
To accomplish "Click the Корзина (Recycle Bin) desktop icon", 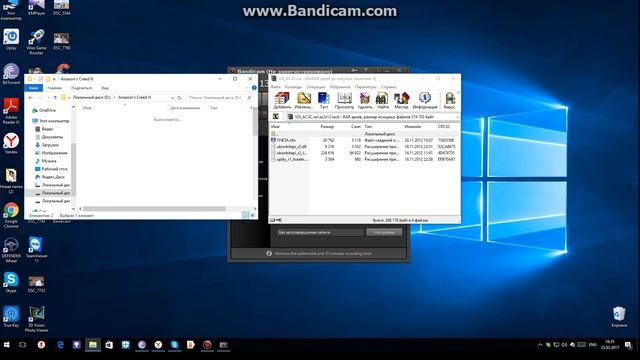I will point(619,317).
